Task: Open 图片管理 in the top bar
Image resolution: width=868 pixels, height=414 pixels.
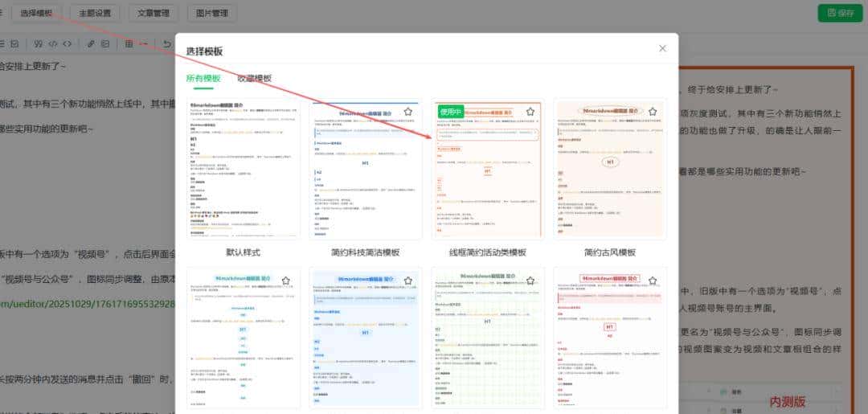Action: click(x=212, y=14)
